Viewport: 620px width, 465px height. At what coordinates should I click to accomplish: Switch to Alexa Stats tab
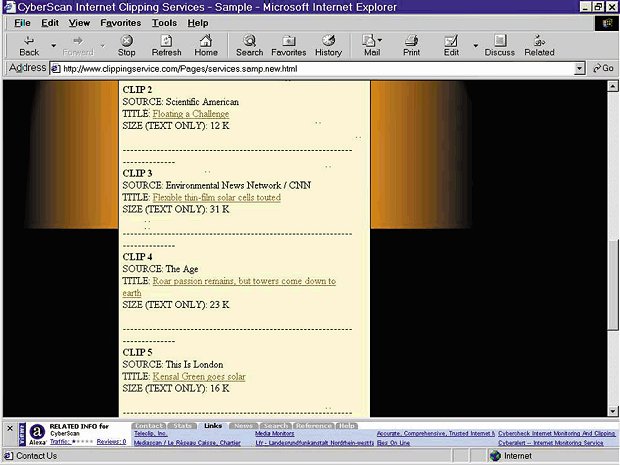(x=182, y=426)
